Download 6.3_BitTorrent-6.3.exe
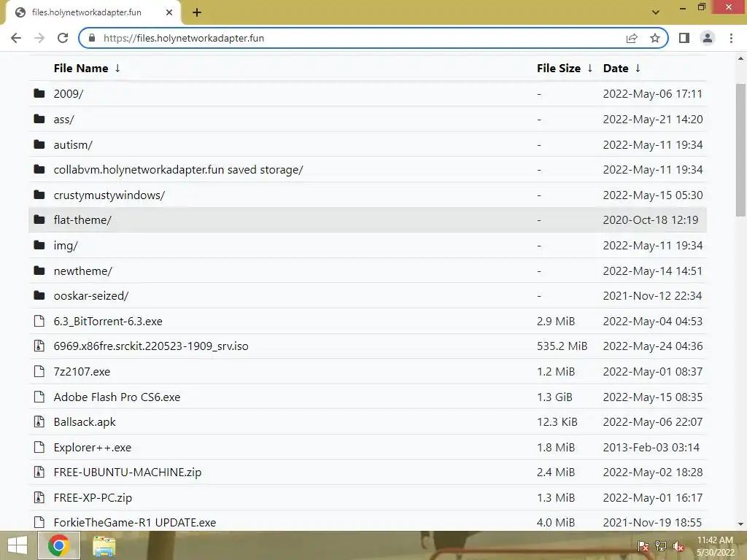This screenshot has width=747, height=560. [x=108, y=322]
